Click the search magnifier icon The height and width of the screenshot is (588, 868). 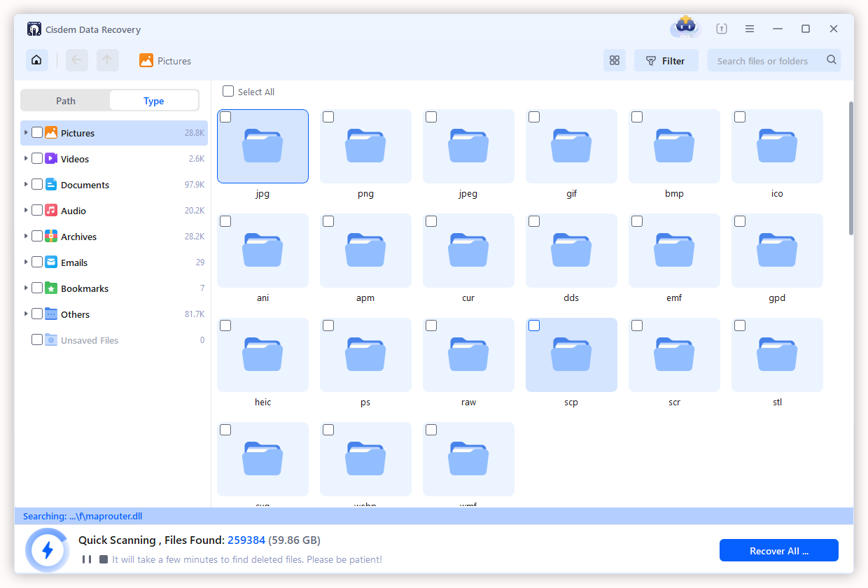click(832, 60)
